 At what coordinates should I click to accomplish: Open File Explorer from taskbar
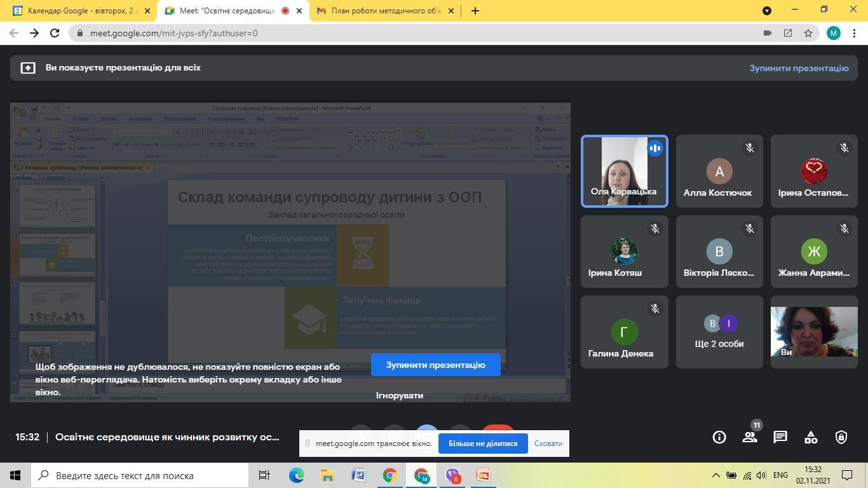point(327,475)
